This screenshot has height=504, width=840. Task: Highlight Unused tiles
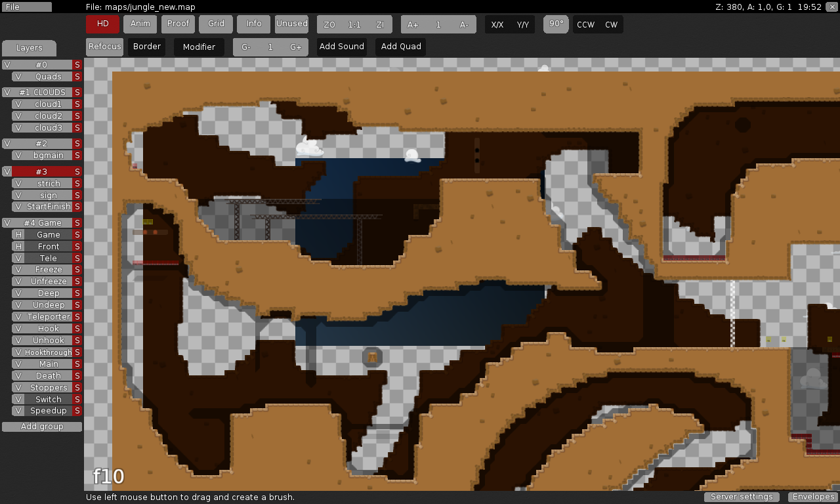coord(291,24)
